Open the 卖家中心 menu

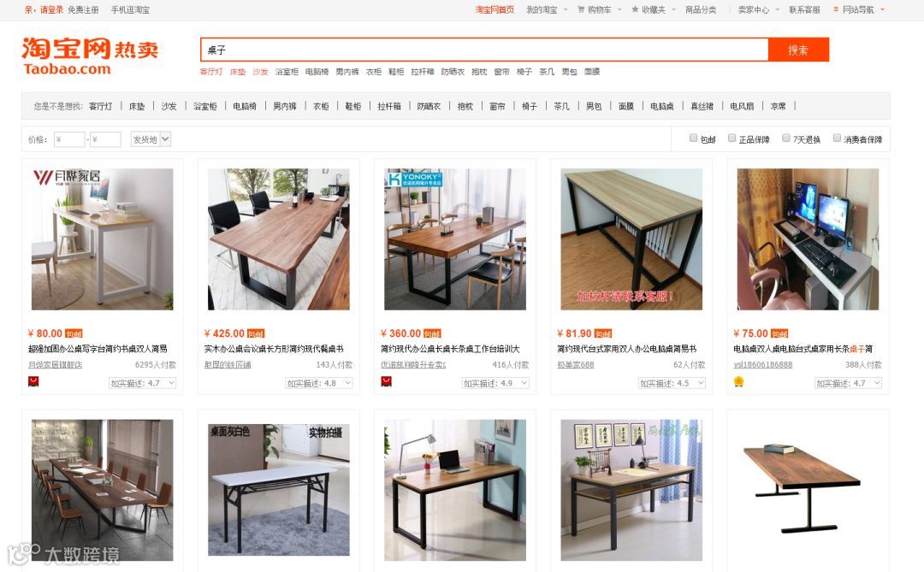click(758, 9)
